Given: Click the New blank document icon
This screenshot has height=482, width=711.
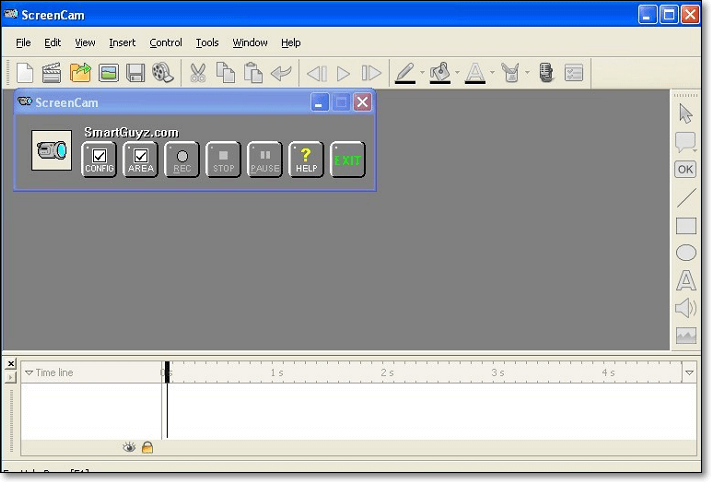Looking at the screenshot, I should (24, 73).
